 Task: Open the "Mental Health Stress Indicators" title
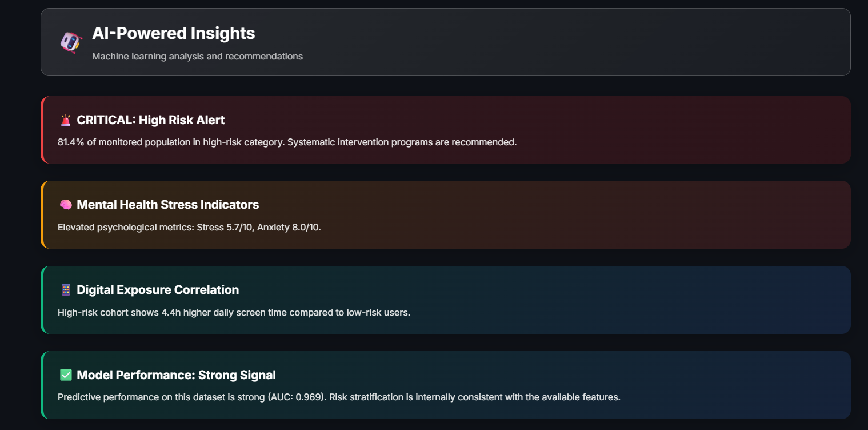(167, 205)
